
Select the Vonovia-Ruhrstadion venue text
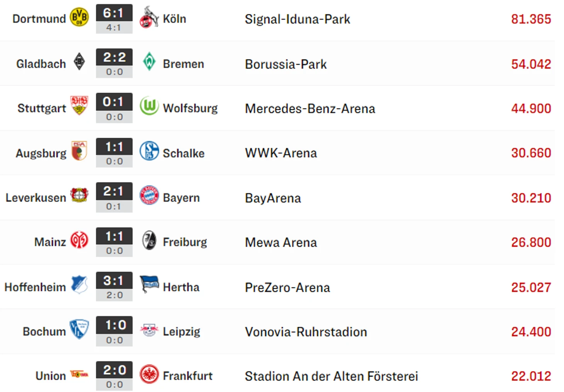[306, 332]
